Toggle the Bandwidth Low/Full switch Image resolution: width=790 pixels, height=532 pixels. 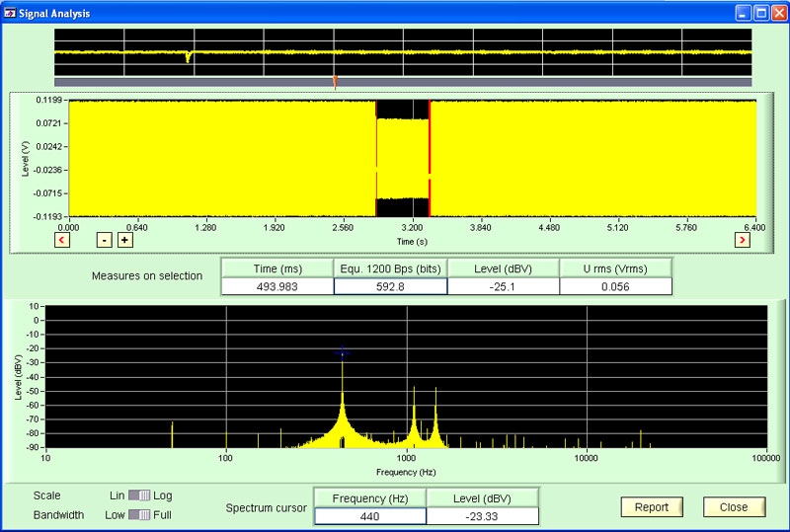pos(139,515)
